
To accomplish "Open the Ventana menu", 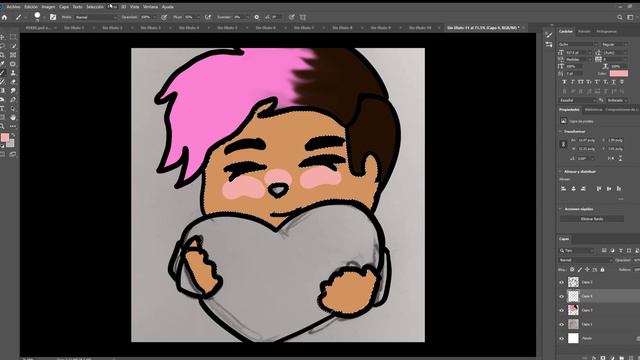I will [x=150, y=7].
